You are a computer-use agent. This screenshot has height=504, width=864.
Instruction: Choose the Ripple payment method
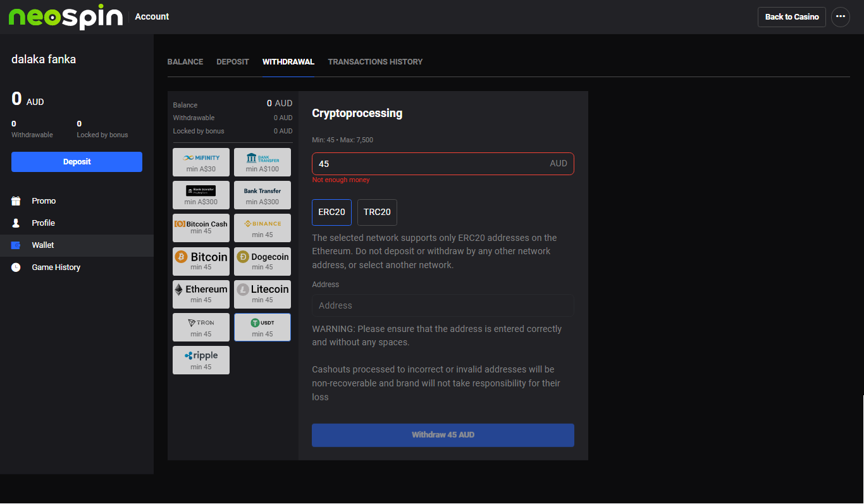coord(201,360)
